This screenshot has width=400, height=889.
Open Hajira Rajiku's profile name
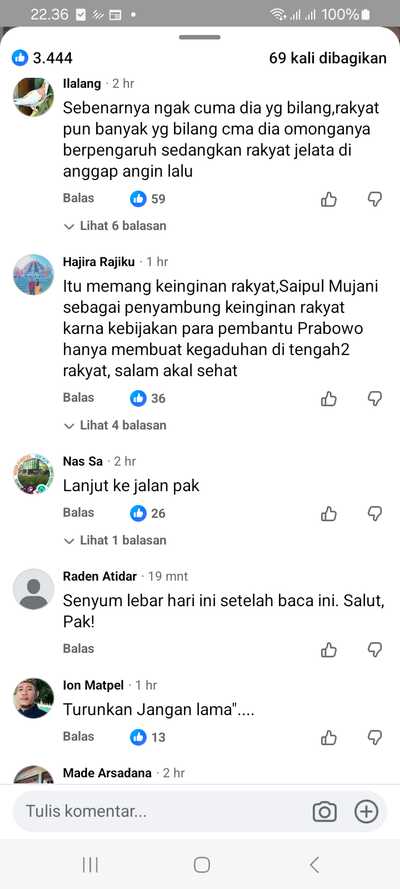(x=99, y=262)
